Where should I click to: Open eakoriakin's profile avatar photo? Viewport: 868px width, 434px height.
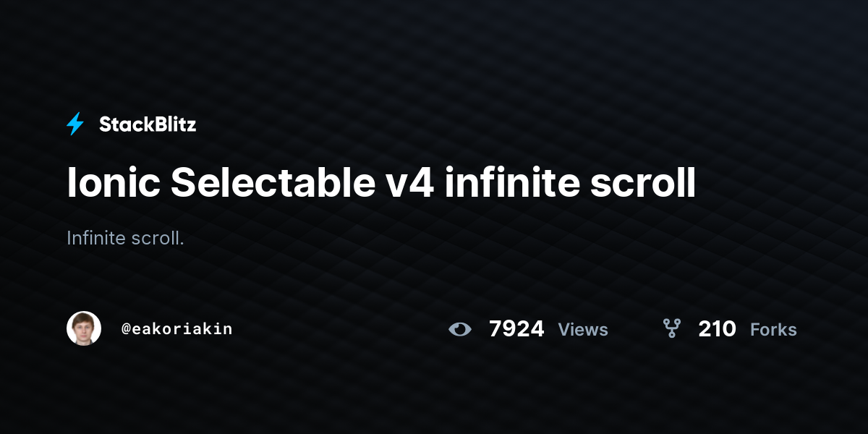(x=84, y=328)
